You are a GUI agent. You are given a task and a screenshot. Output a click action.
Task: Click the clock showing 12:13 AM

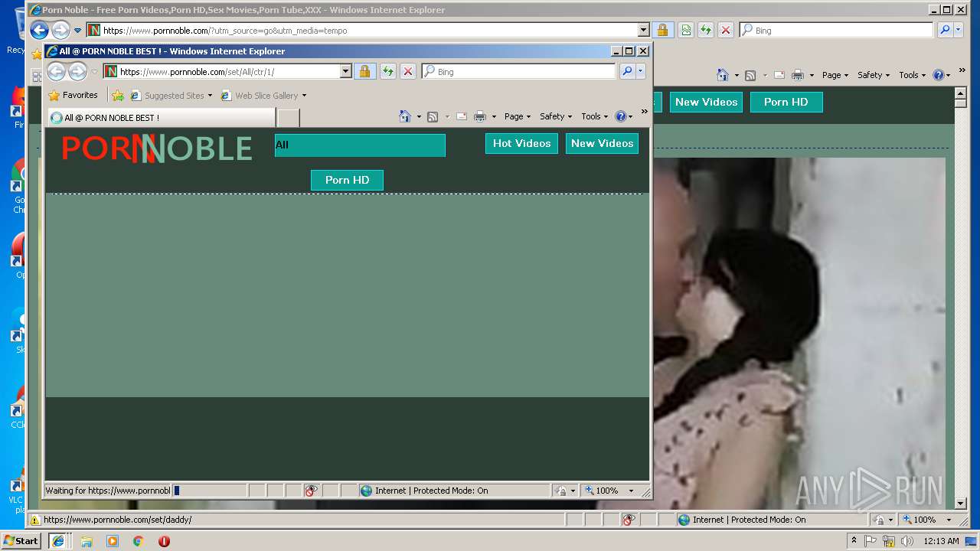[940, 541]
